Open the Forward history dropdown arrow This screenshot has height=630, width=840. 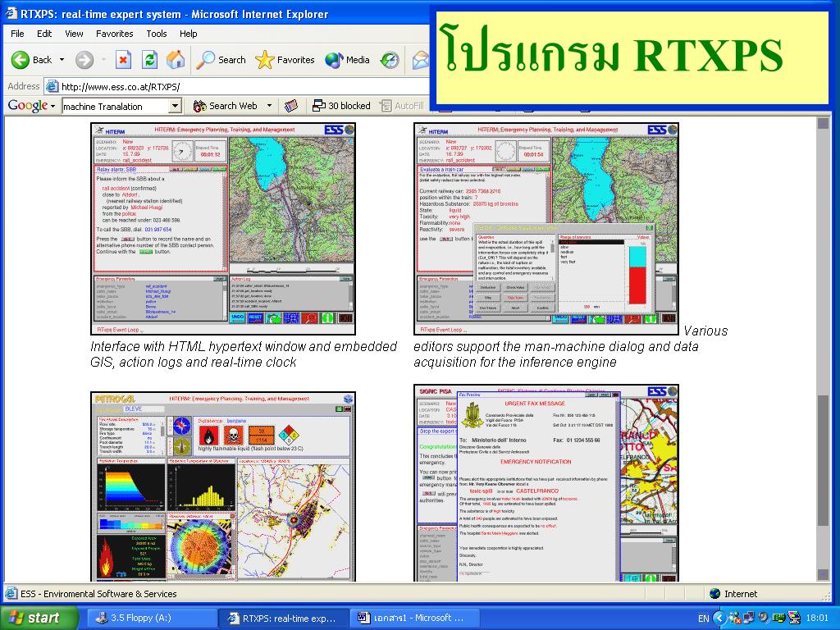[103, 60]
